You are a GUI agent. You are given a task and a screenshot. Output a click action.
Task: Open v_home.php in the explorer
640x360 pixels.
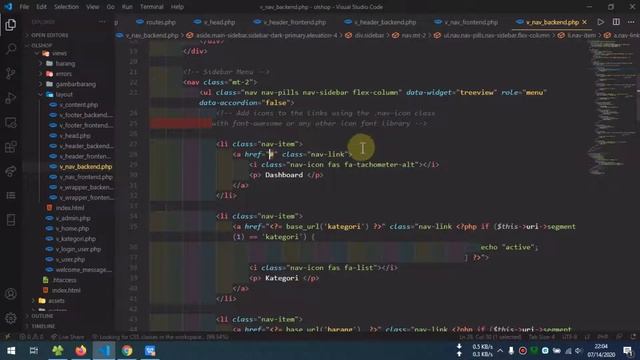pyautogui.click(x=72, y=229)
